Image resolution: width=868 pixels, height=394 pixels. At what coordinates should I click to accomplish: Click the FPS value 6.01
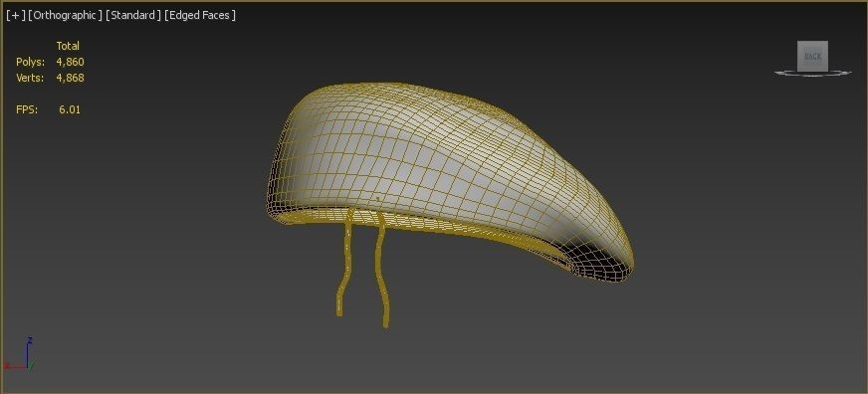point(70,109)
